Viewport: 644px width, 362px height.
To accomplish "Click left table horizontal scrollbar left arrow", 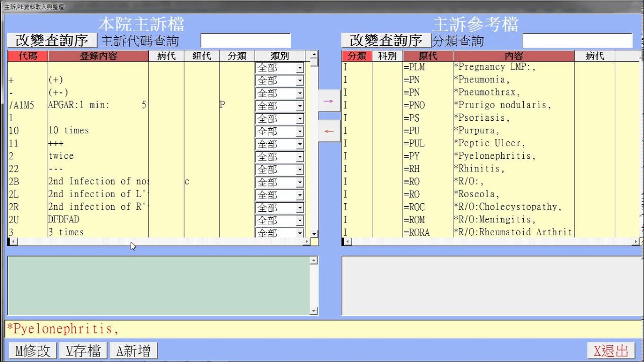I will pyautogui.click(x=14, y=242).
